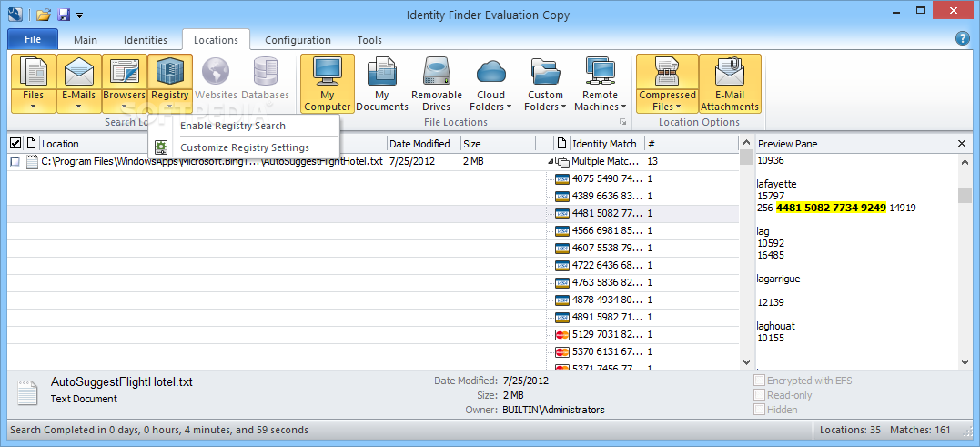Click the Remote Machines icon
Screen dimensions: 980x447
600,72
